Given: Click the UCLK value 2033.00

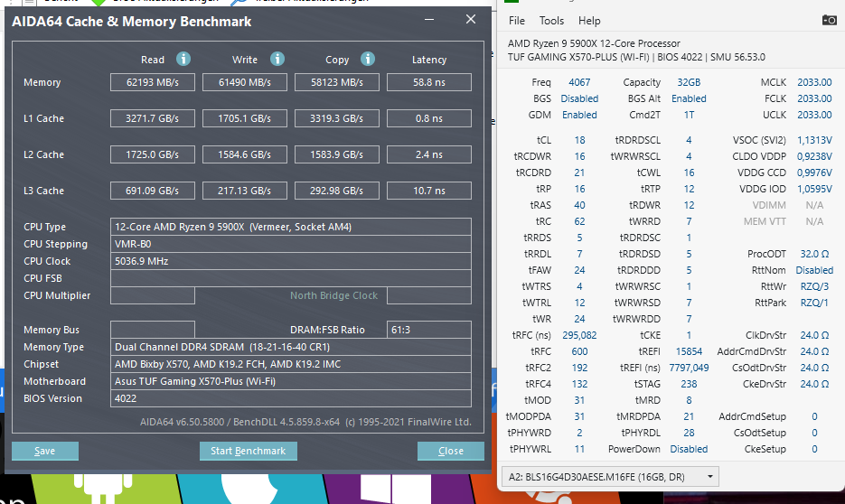Looking at the screenshot, I should click(814, 115).
